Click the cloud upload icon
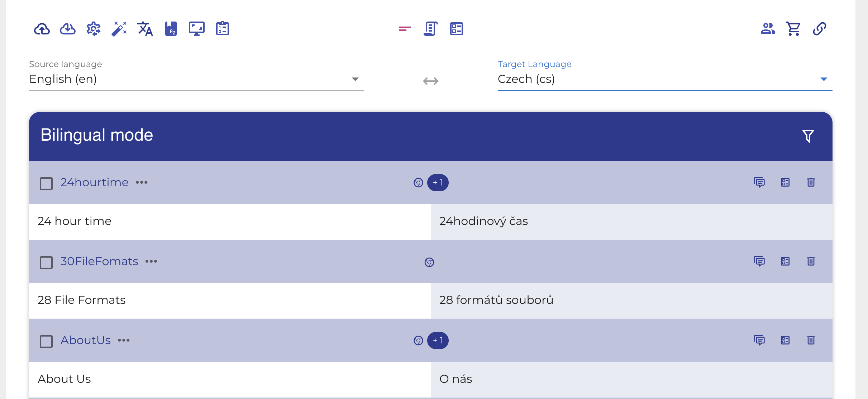This screenshot has width=868, height=399. pyautogui.click(x=42, y=29)
